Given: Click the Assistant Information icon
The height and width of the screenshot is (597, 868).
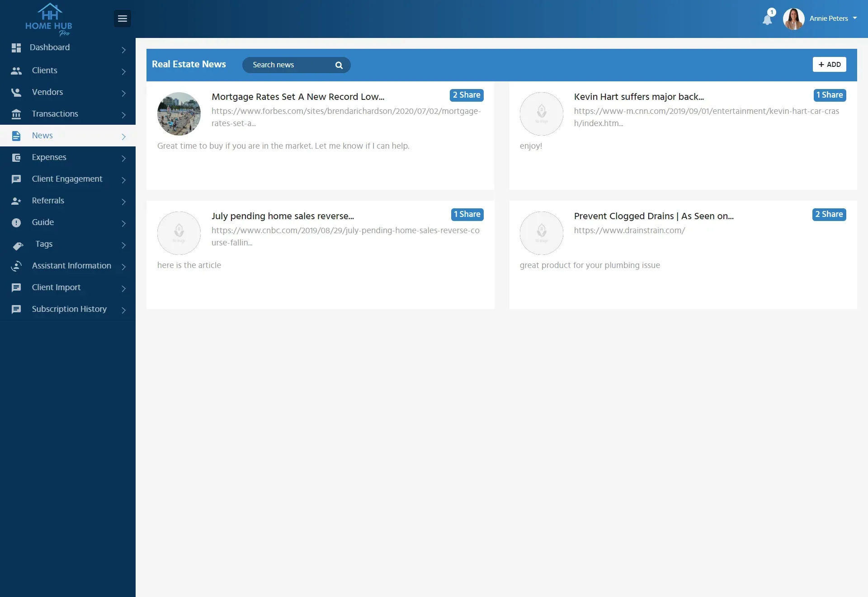Looking at the screenshot, I should pos(16,266).
